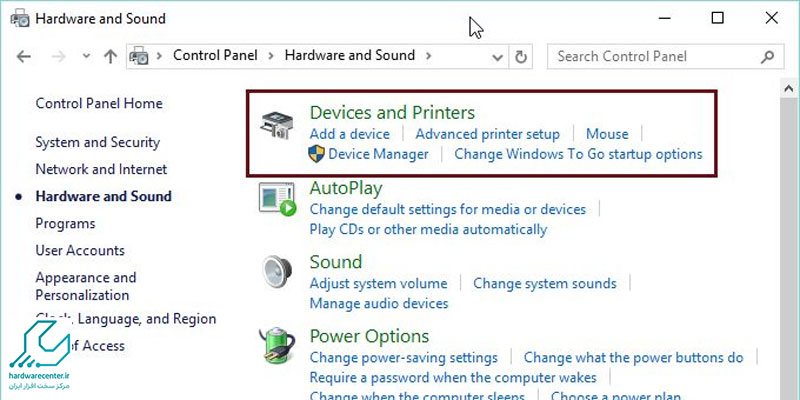Screen dimensions: 800x400
Task: Click the search magnifier icon
Action: [767, 57]
